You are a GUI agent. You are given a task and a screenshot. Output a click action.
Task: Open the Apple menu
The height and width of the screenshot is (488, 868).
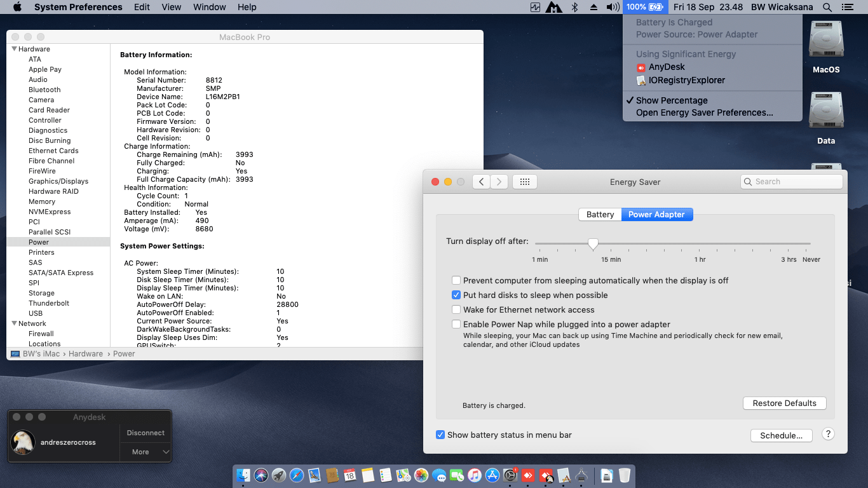tap(17, 7)
